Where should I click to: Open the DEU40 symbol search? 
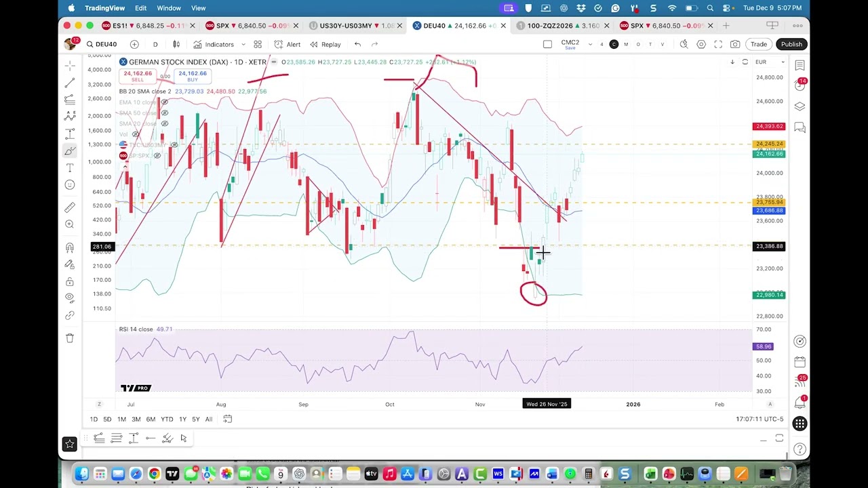[x=100, y=44]
